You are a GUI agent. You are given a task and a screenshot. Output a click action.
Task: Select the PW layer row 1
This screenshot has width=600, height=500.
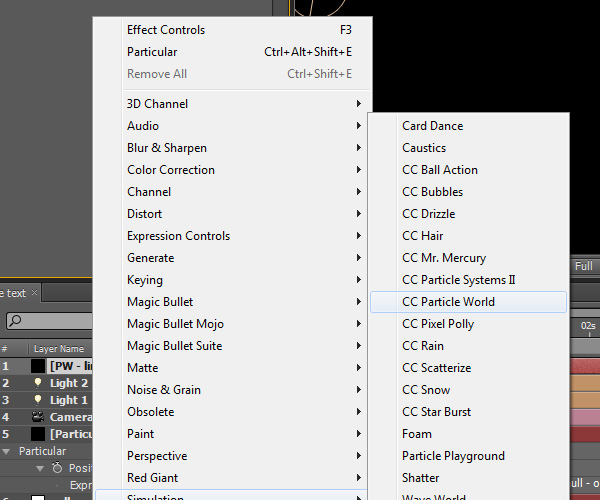46,366
